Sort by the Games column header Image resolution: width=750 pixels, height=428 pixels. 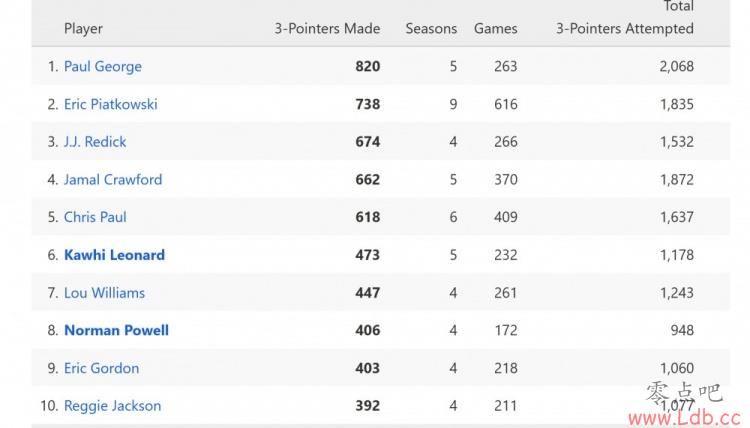point(496,29)
